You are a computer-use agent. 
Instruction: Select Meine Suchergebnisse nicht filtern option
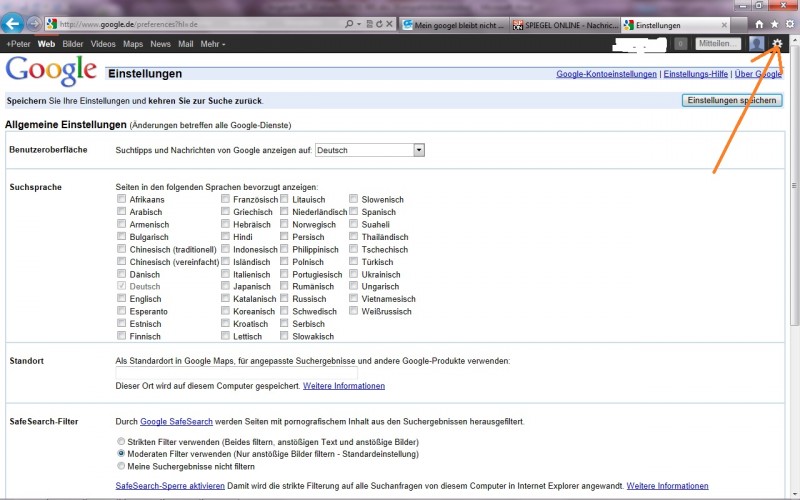(x=121, y=466)
